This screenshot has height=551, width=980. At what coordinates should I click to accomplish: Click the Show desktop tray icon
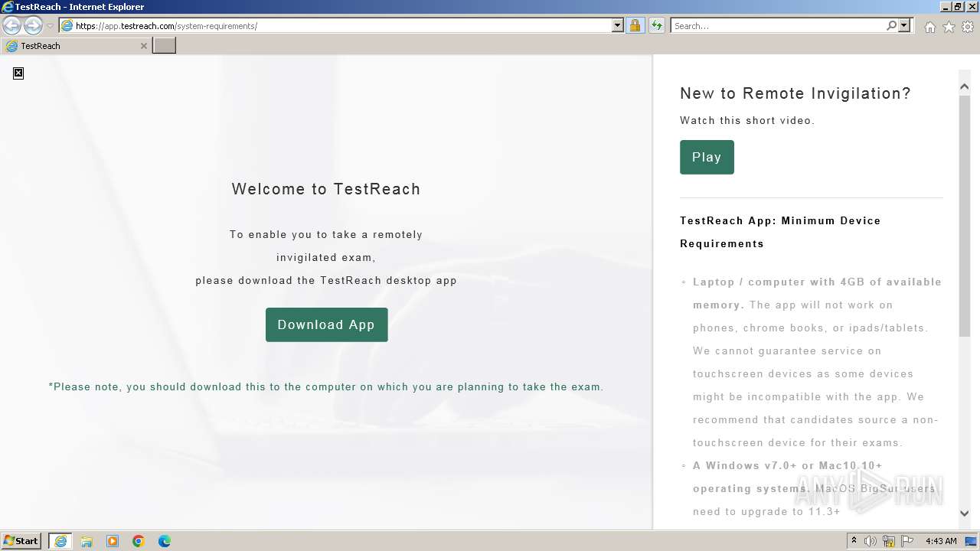(971, 541)
